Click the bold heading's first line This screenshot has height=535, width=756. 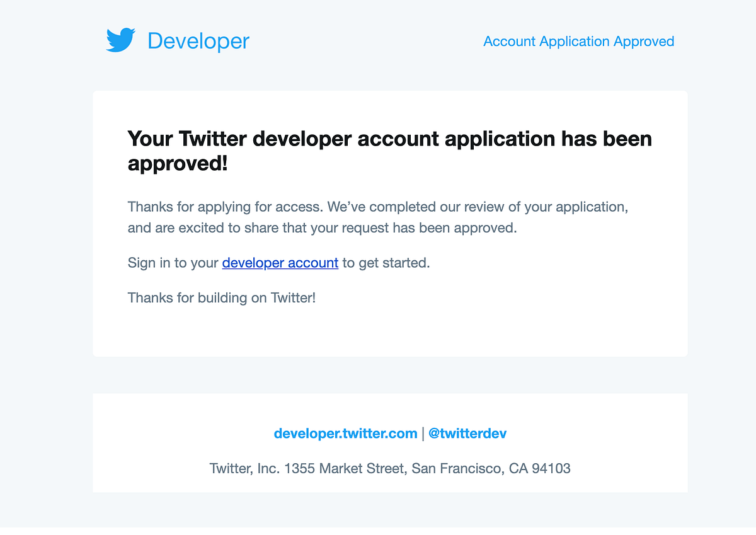point(390,138)
